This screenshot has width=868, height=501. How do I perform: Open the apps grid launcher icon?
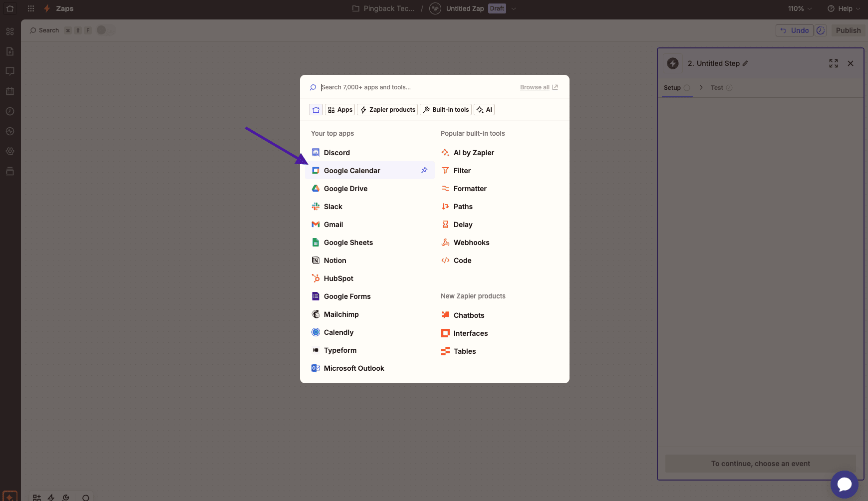[31, 8]
